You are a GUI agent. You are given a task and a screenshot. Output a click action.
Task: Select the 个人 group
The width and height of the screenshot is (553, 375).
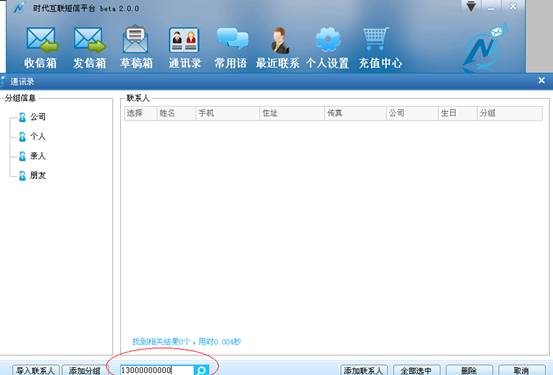(32, 136)
